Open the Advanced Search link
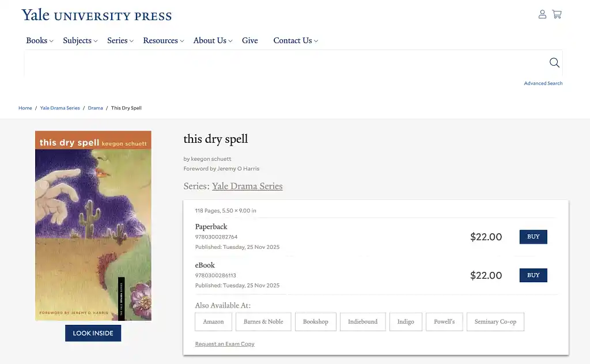Image resolution: width=590 pixels, height=364 pixels. (x=543, y=84)
